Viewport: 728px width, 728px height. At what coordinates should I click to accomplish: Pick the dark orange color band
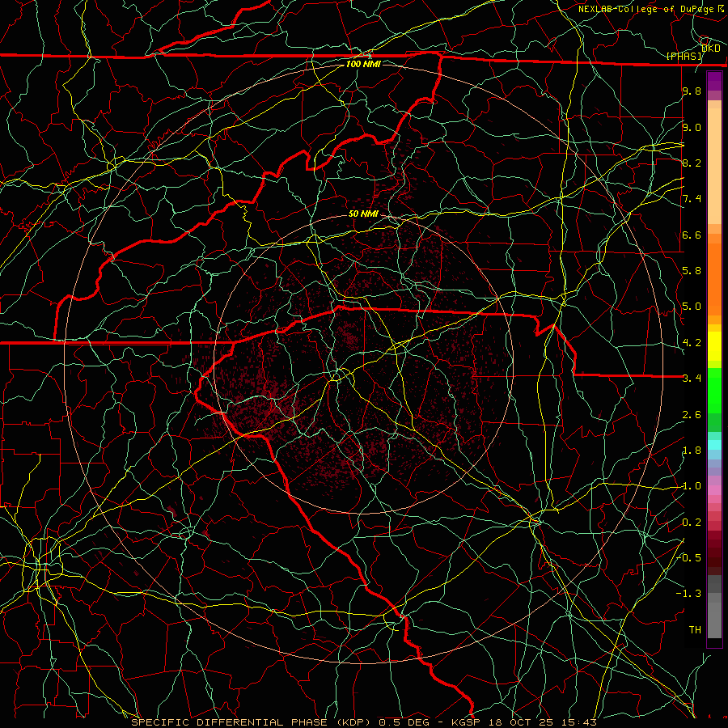[x=714, y=280]
